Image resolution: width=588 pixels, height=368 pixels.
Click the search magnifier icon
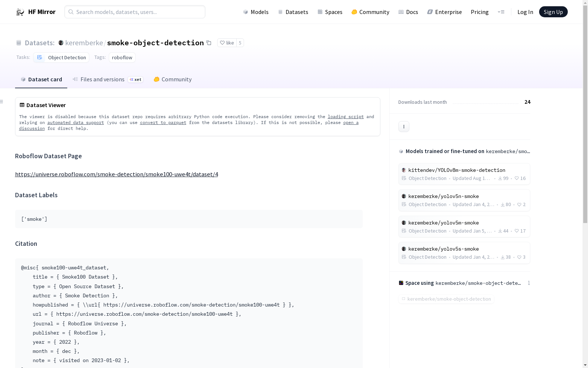click(x=71, y=12)
